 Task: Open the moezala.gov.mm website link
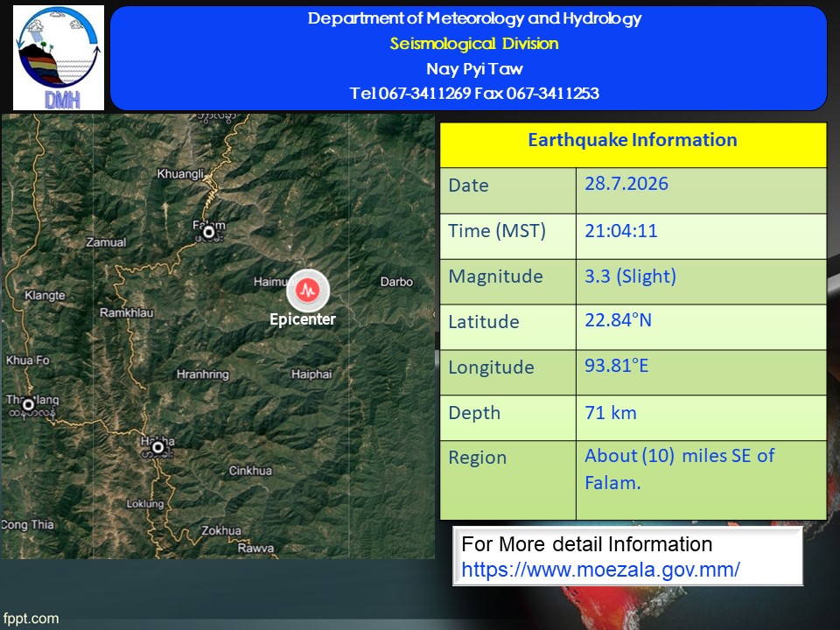(x=600, y=570)
